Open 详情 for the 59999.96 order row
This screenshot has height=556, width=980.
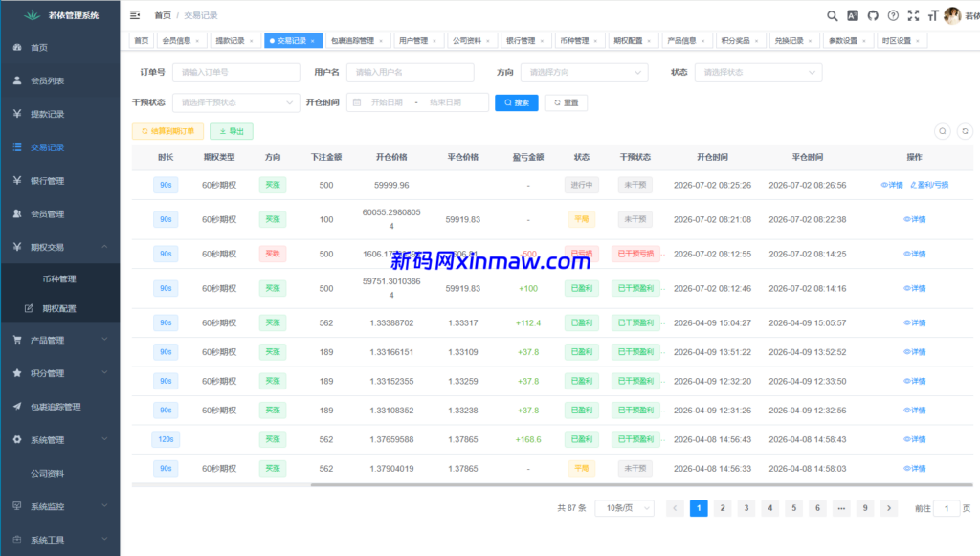click(x=892, y=185)
